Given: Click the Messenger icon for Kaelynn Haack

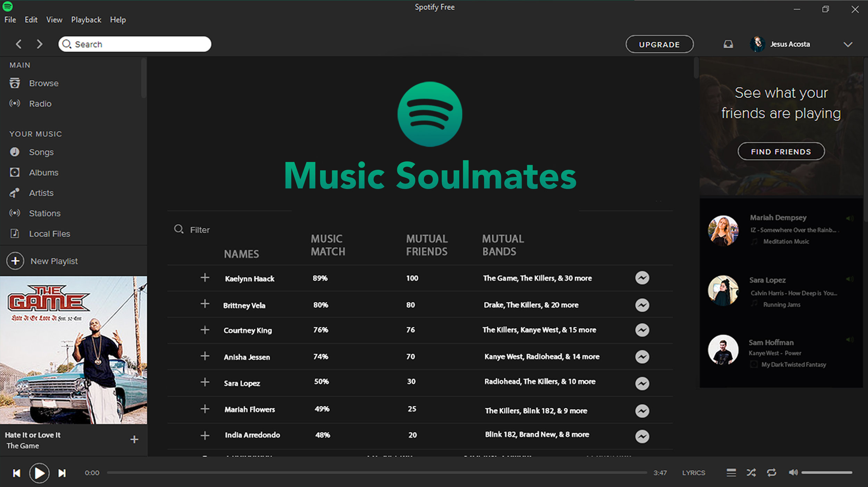Looking at the screenshot, I should [642, 278].
